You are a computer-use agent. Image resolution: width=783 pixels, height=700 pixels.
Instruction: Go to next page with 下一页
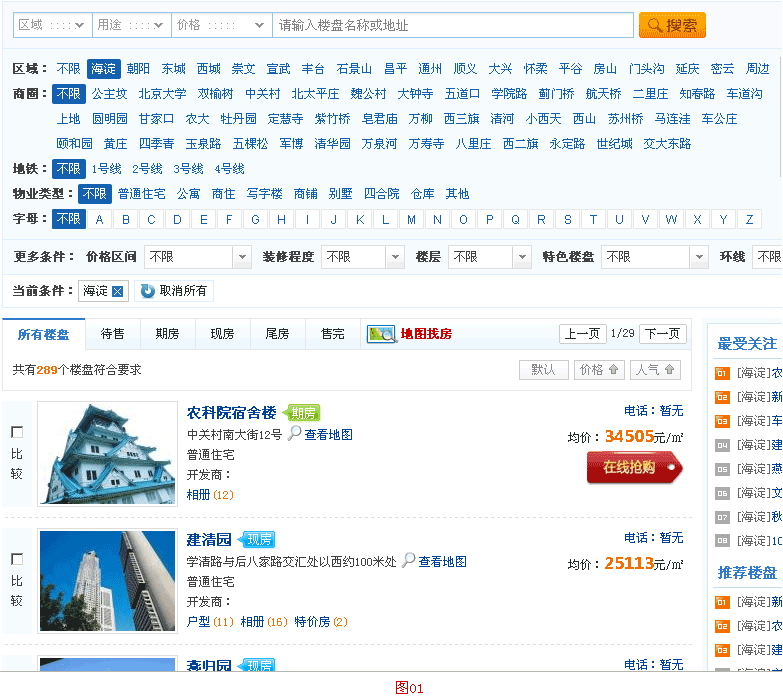662,333
